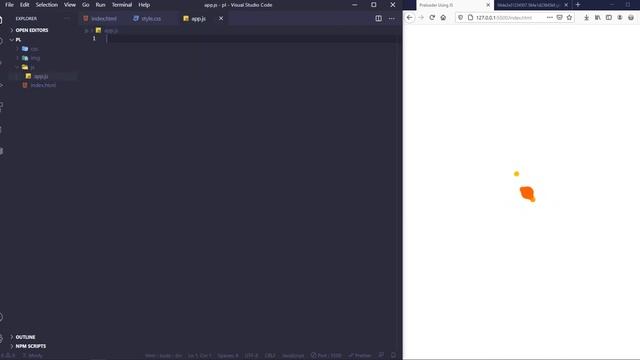Click the orange preloader blob on page

[x=527, y=193]
